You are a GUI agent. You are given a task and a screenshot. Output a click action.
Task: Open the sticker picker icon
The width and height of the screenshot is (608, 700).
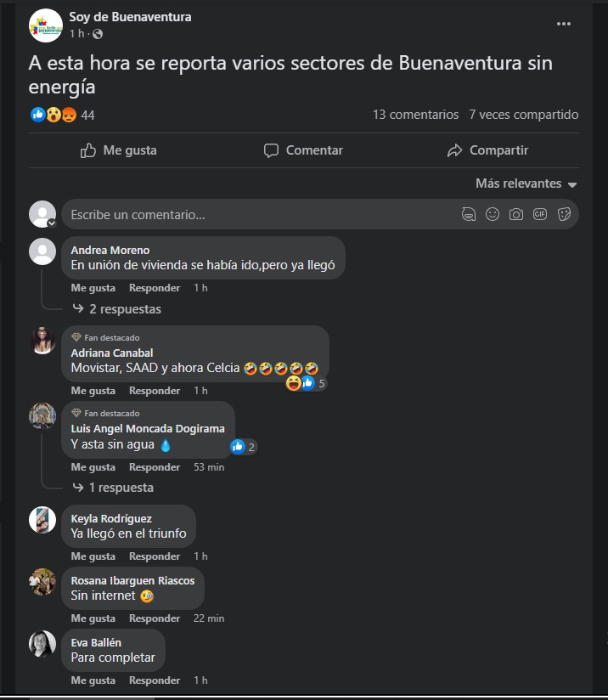(564, 214)
